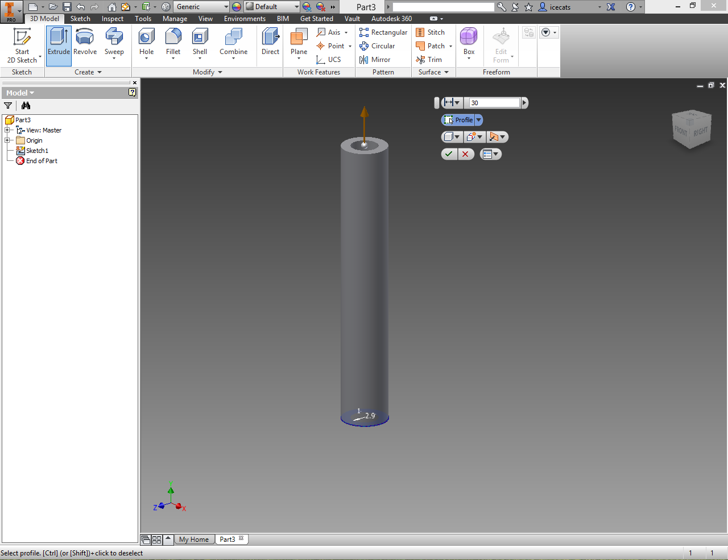Open the Freeform Box tool
This screenshot has width=728, height=560.
coord(469,43)
